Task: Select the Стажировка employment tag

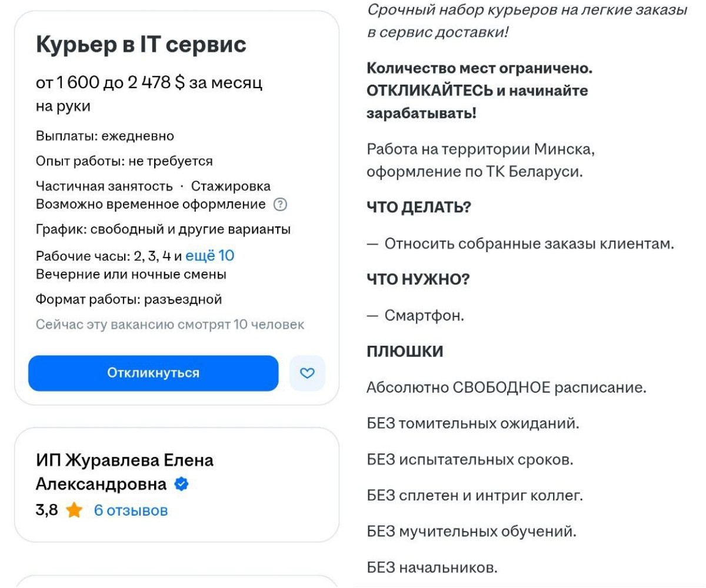Action: point(231,185)
